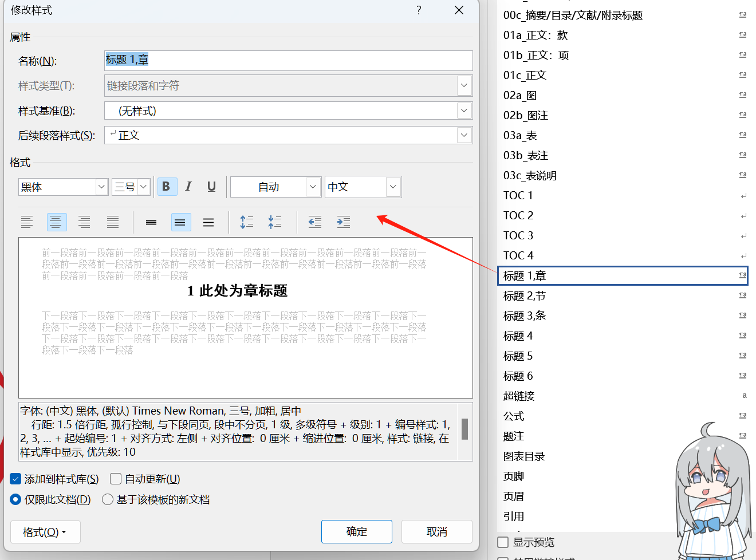Increase the paragraph indent
The height and width of the screenshot is (560, 756).
click(344, 222)
